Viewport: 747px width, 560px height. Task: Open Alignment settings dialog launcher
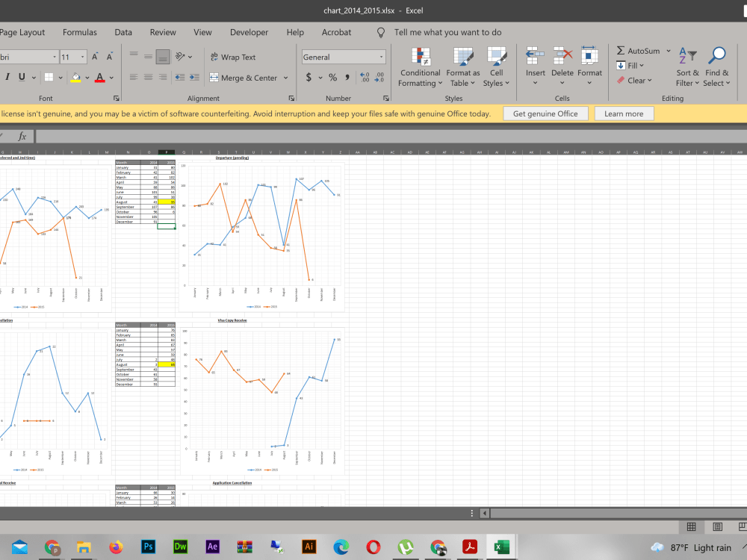point(291,98)
